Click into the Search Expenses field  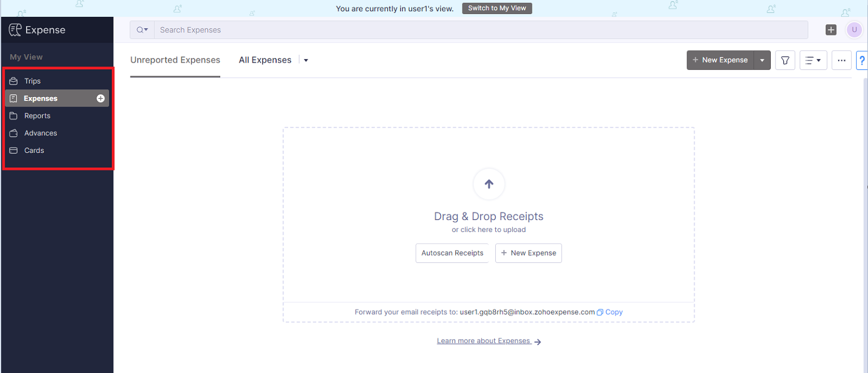point(481,30)
